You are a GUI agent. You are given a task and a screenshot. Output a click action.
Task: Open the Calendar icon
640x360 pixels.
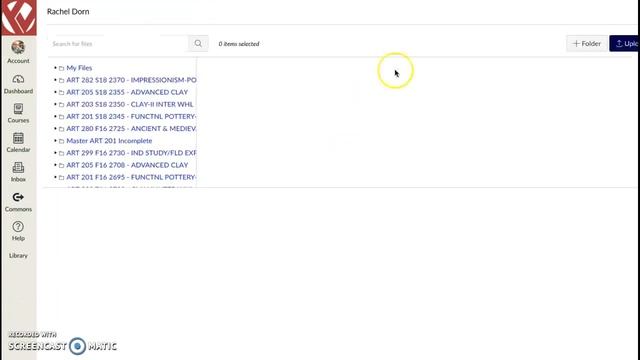click(18, 138)
